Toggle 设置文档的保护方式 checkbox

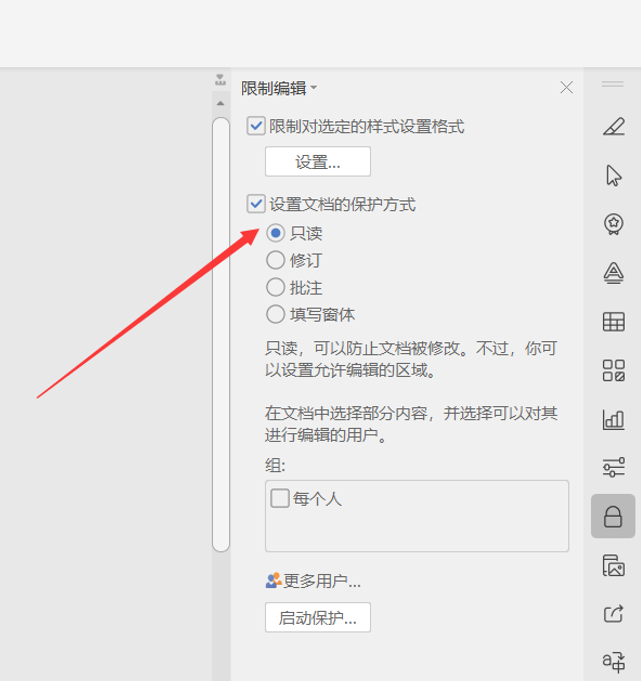[x=256, y=204]
